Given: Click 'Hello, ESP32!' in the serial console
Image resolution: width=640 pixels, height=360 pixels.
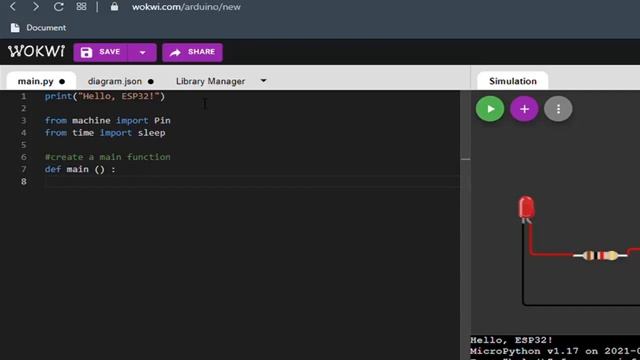Looking at the screenshot, I should [x=511, y=340].
